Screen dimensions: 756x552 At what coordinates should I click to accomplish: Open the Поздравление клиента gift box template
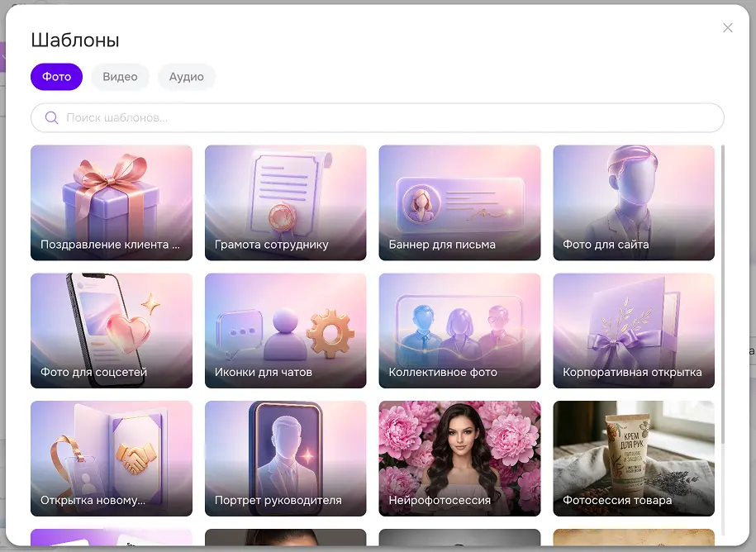(112, 202)
